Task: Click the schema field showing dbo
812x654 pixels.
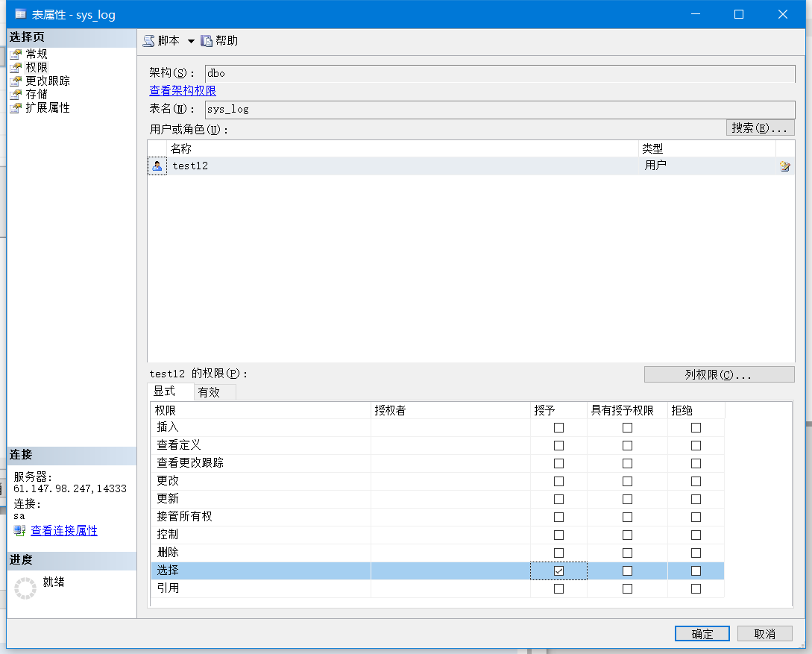Action: pyautogui.click(x=500, y=74)
